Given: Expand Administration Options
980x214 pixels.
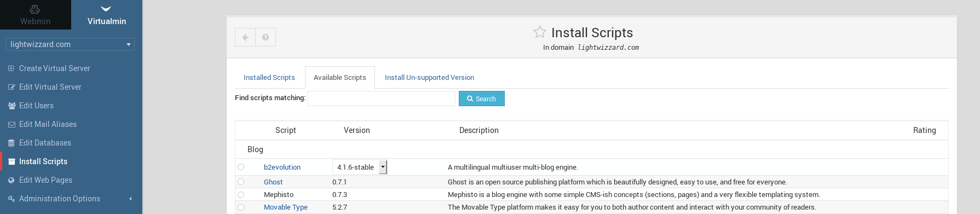Looking at the screenshot, I should pos(60,199).
